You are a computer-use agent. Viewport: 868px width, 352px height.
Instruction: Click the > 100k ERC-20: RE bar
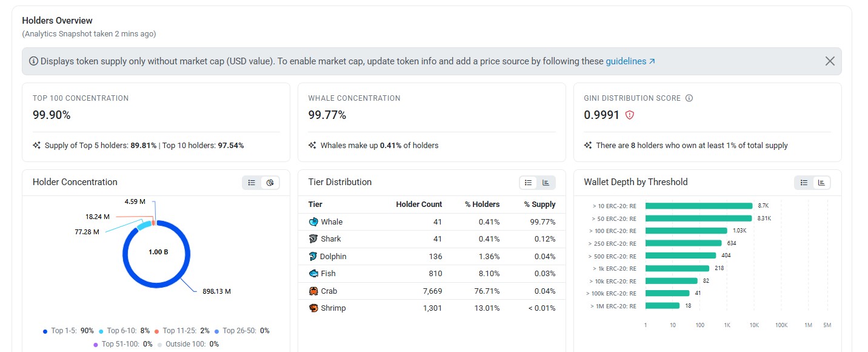click(667, 293)
